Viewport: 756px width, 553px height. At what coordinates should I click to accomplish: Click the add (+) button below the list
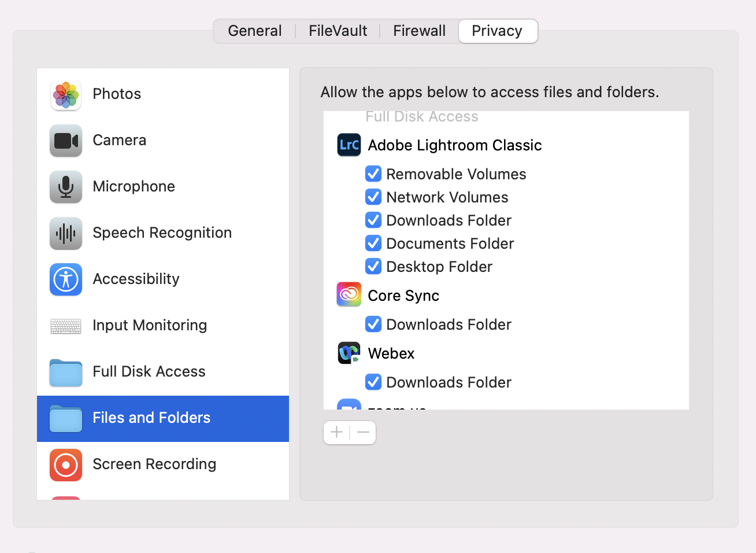point(337,432)
